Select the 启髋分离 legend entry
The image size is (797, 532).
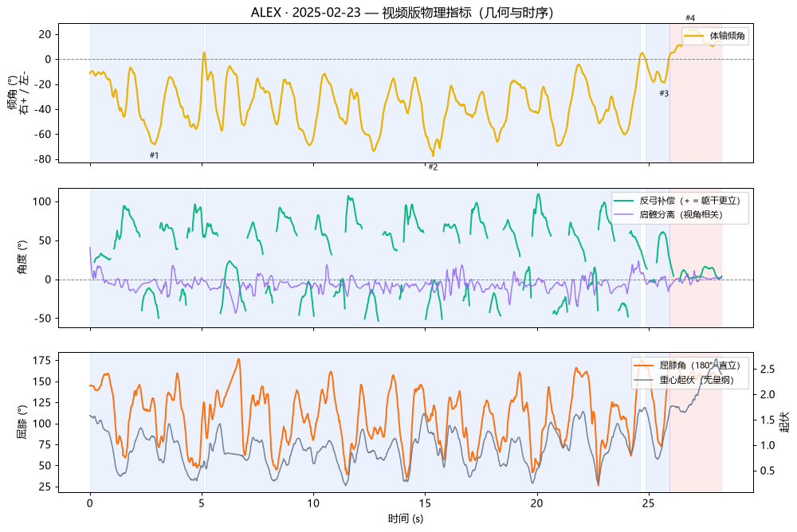[668, 214]
